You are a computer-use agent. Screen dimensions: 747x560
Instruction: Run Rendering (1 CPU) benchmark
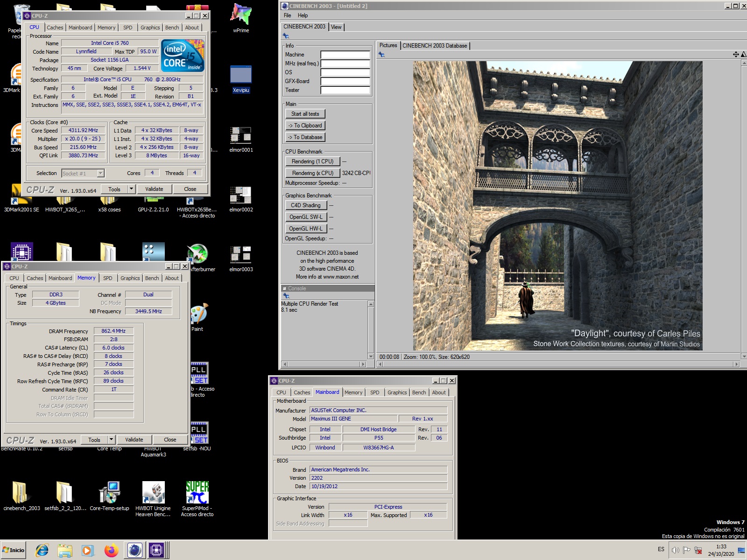[x=312, y=161]
